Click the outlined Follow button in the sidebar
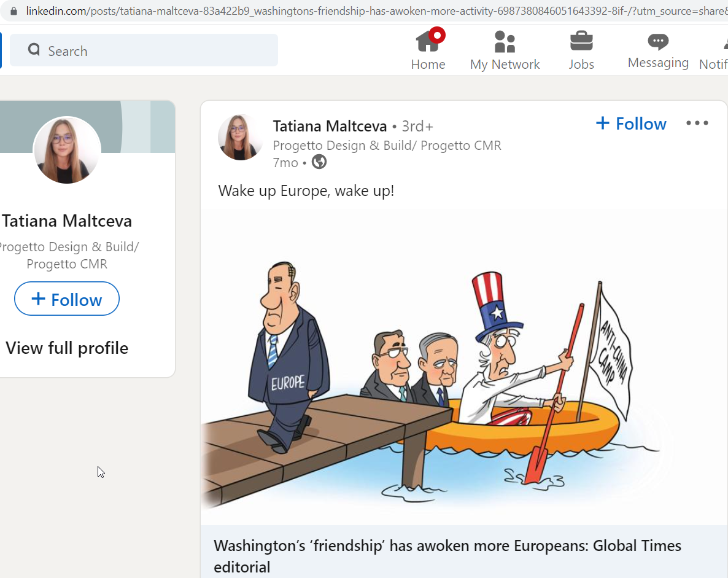Image resolution: width=728 pixels, height=578 pixels. coord(67,299)
